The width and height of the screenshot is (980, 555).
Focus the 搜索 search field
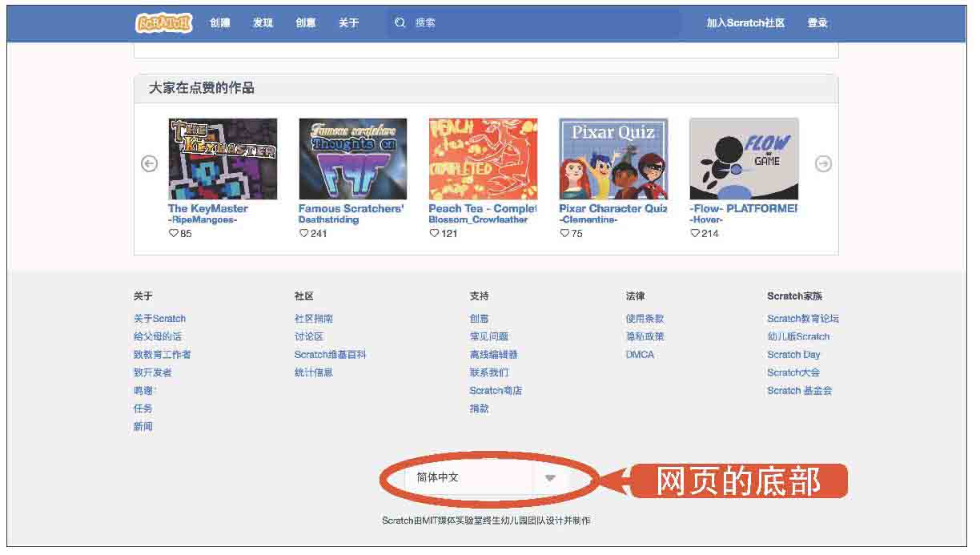tap(534, 23)
